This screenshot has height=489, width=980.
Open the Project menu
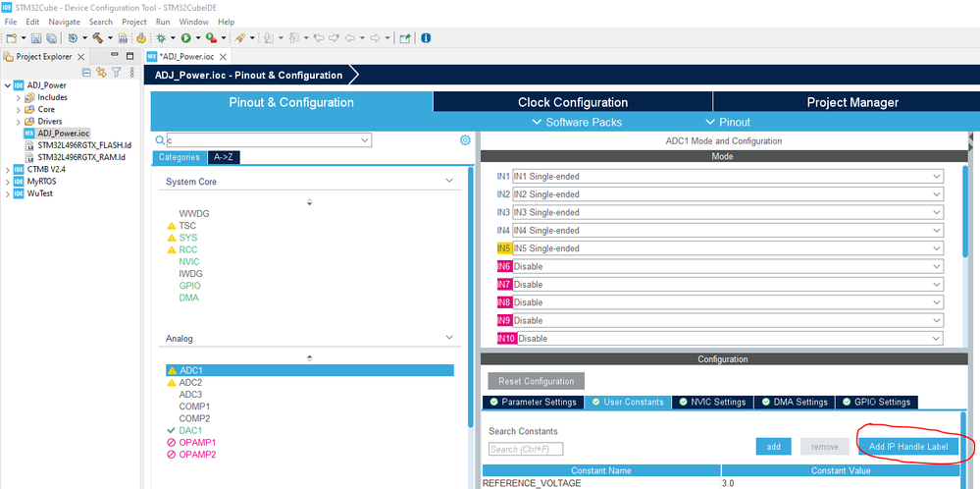(133, 22)
